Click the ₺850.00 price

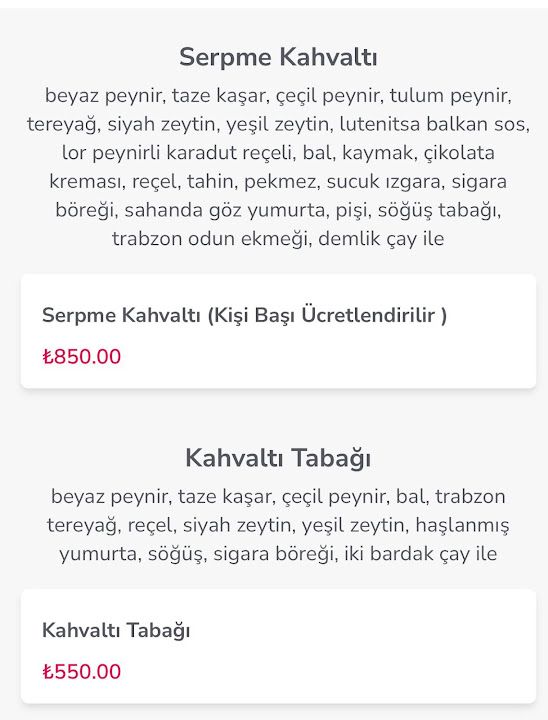(x=82, y=357)
